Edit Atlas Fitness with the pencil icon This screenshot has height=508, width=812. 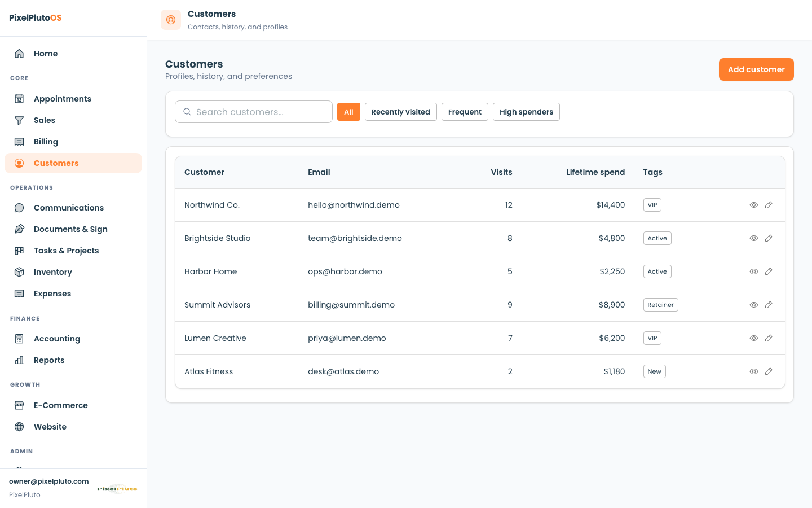point(769,371)
